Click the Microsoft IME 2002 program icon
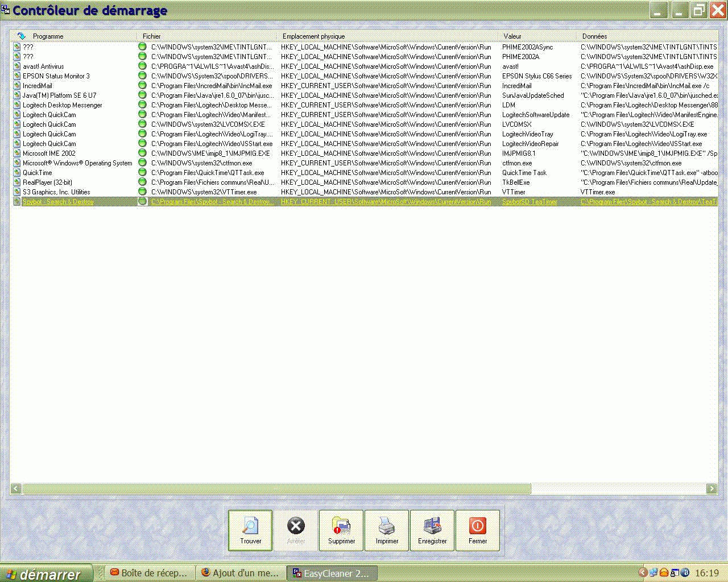 (x=17, y=153)
